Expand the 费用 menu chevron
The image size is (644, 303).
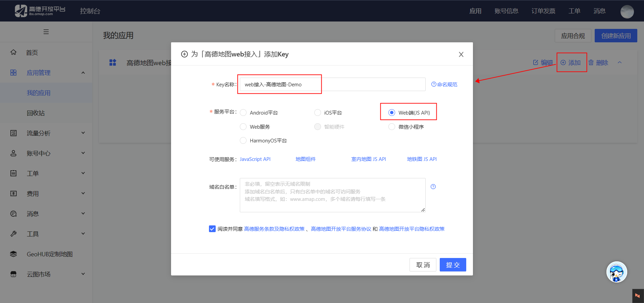coord(83,193)
